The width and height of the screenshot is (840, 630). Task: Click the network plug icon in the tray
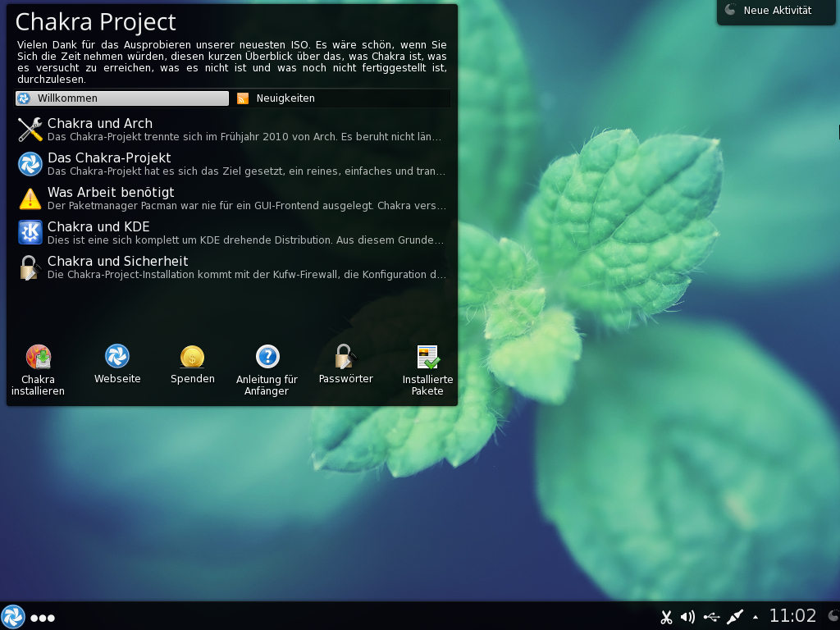coord(735,617)
